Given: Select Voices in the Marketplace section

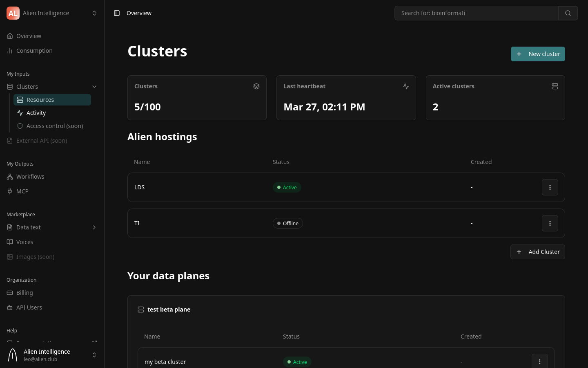Looking at the screenshot, I should 25,242.
